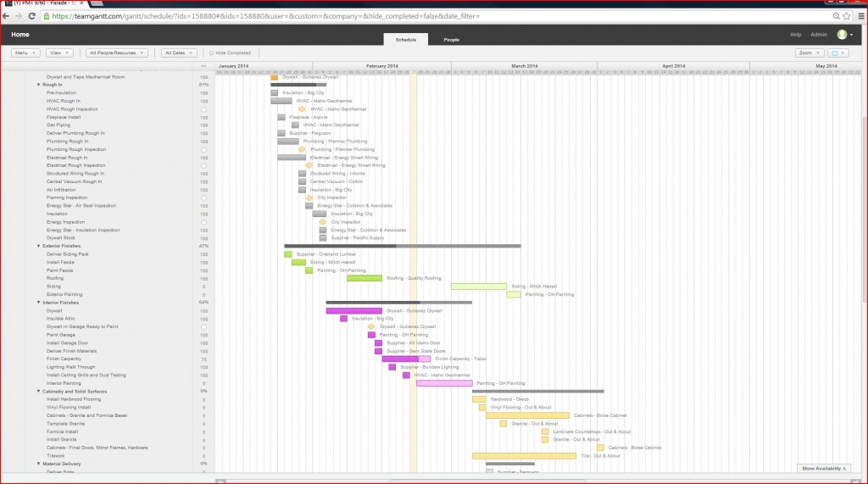This screenshot has width=868, height=484.
Task: Open the Menu dropdown
Action: (25, 53)
